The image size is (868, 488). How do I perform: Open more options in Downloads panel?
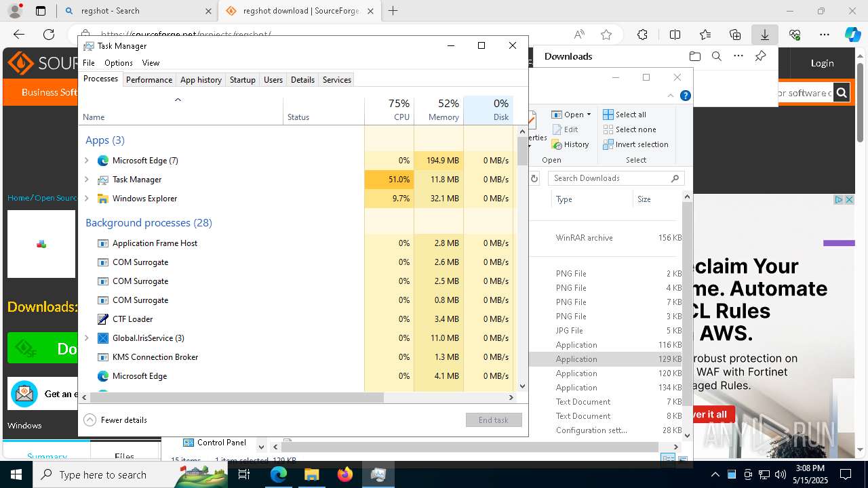tap(738, 56)
